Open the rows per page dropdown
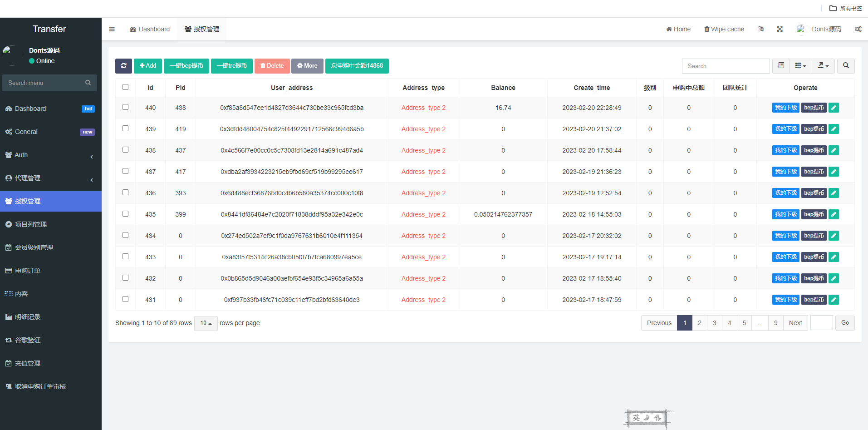This screenshot has width=868, height=430. point(206,323)
